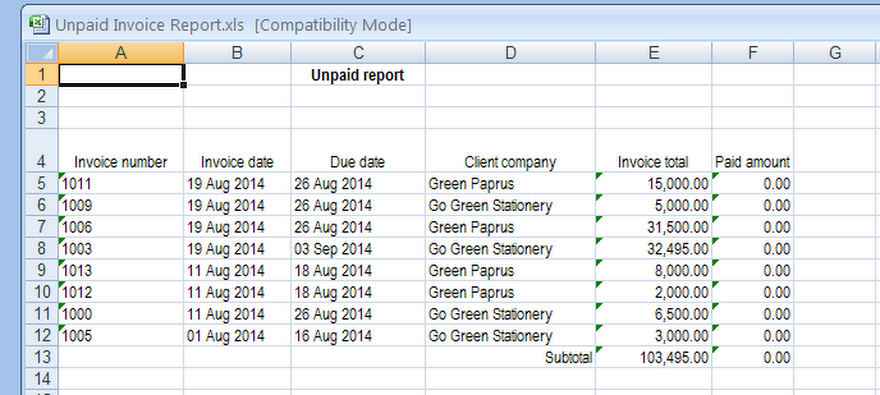Select row 1 header

coord(42,75)
